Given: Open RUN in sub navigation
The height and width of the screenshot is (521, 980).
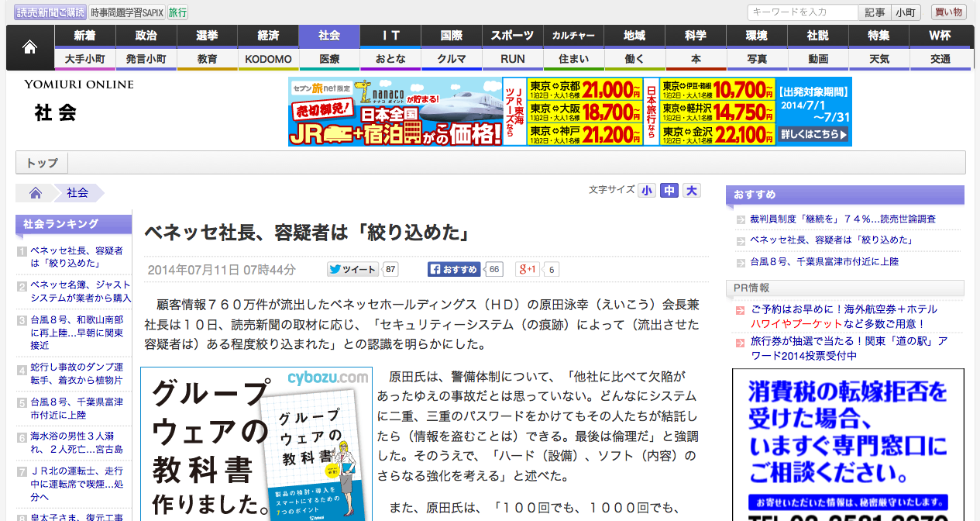Looking at the screenshot, I should coord(513,59).
